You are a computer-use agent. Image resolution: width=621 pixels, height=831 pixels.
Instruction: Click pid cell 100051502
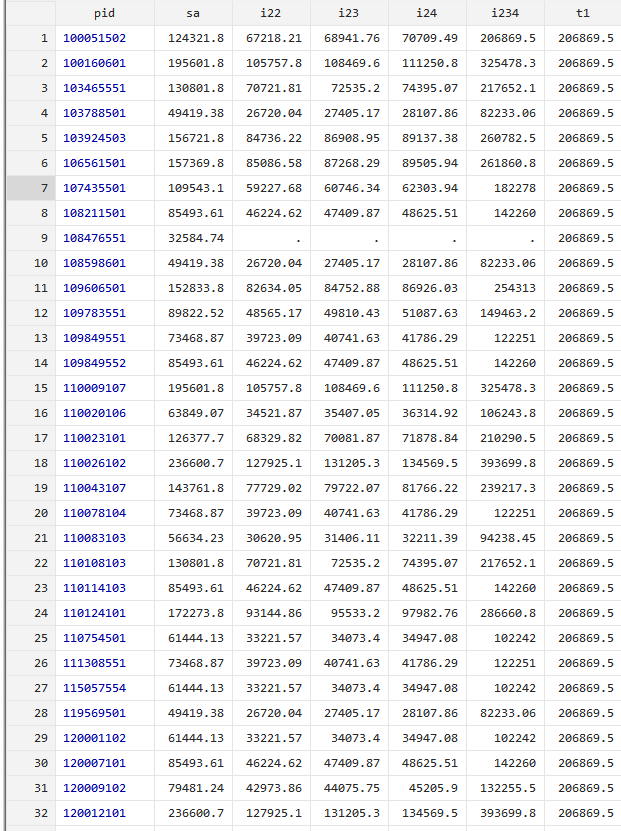click(104, 38)
